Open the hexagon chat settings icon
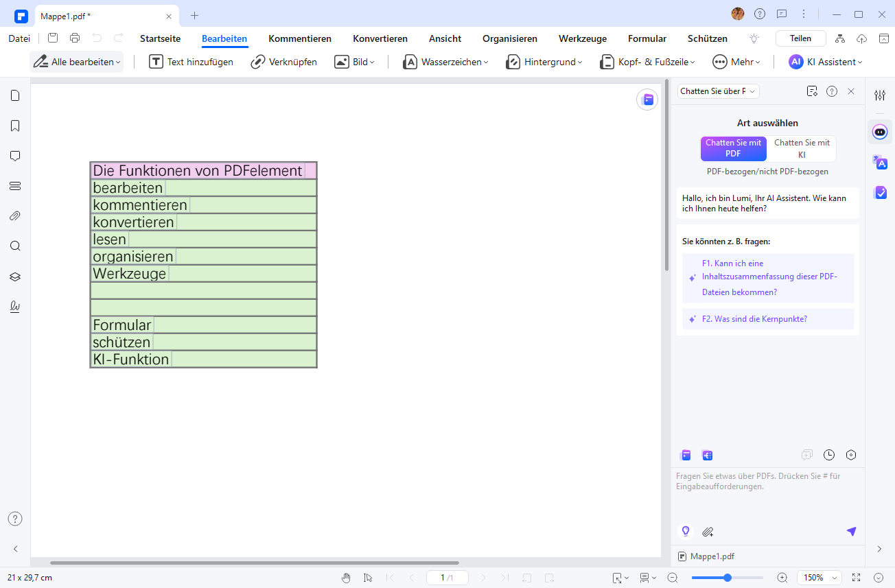895x588 pixels. [851, 455]
